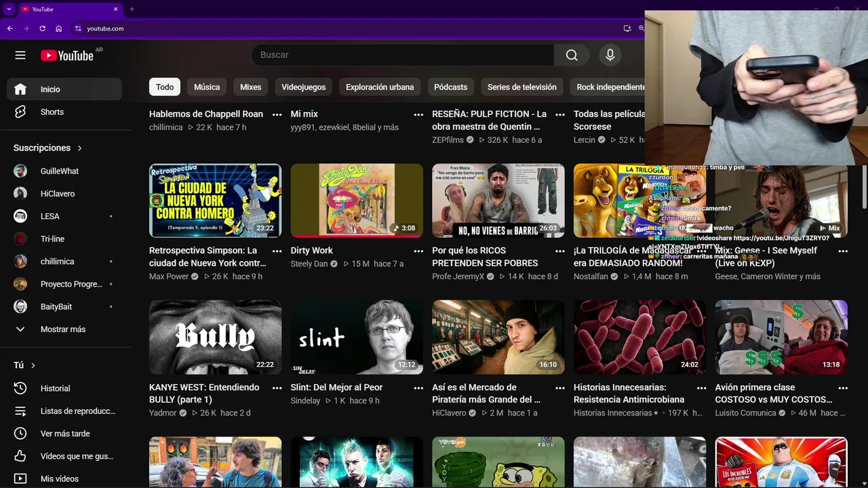This screenshot has width=868, height=488.
Task: Click the YouTube logo
Action: pos(66,56)
